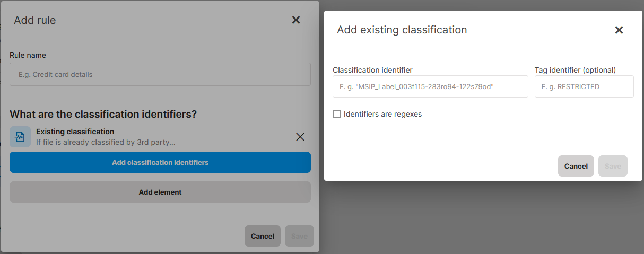
Task: Click the Rule name label
Action: [28, 55]
